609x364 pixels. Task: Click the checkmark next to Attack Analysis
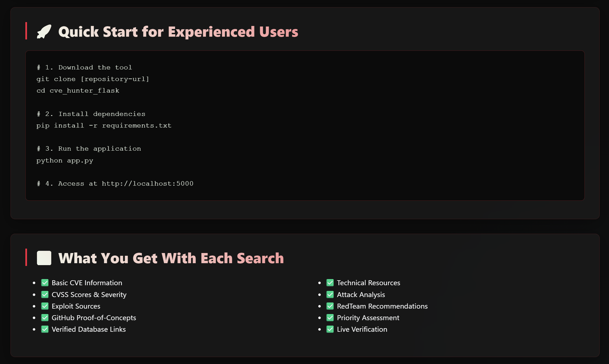point(330,295)
